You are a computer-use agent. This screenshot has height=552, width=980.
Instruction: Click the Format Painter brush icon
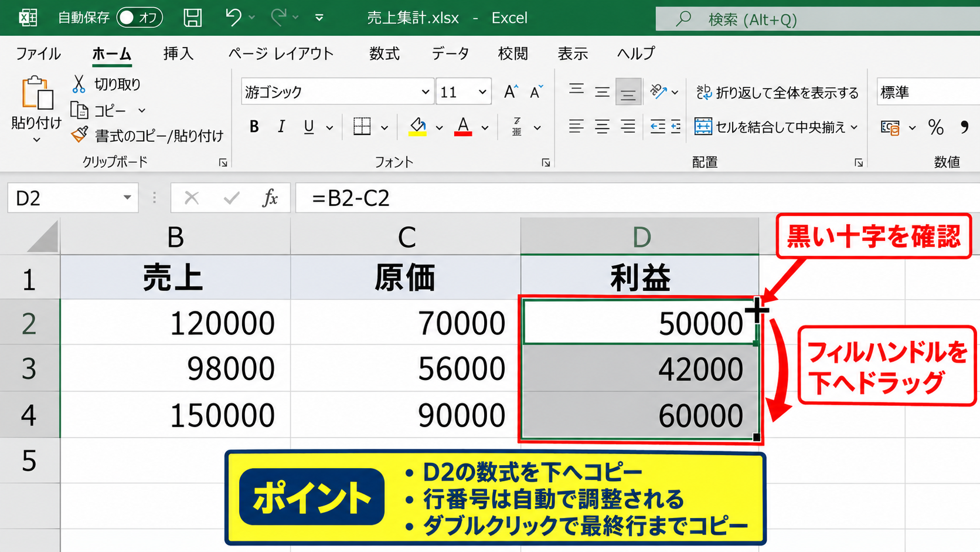pos(79,135)
